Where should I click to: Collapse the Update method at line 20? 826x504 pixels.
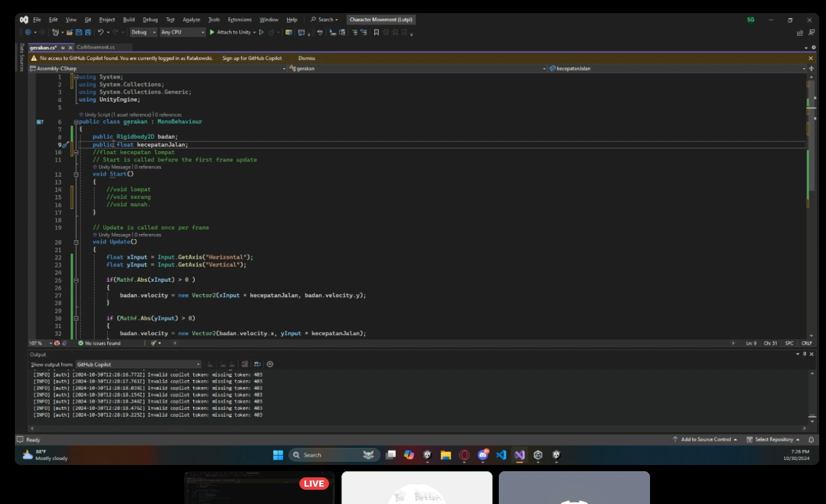[76, 242]
